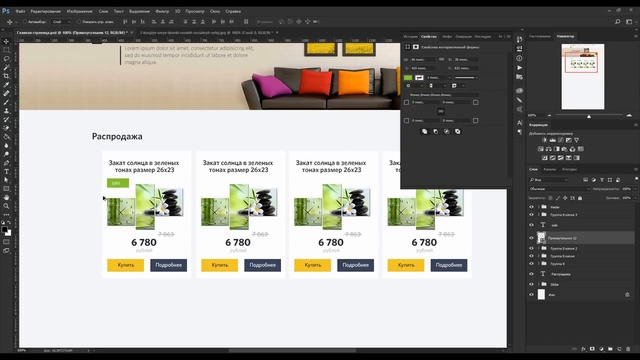Select the Zoom tool in the toolbox
Image resolution: width=640 pixels, height=360 pixels.
pos(6,206)
